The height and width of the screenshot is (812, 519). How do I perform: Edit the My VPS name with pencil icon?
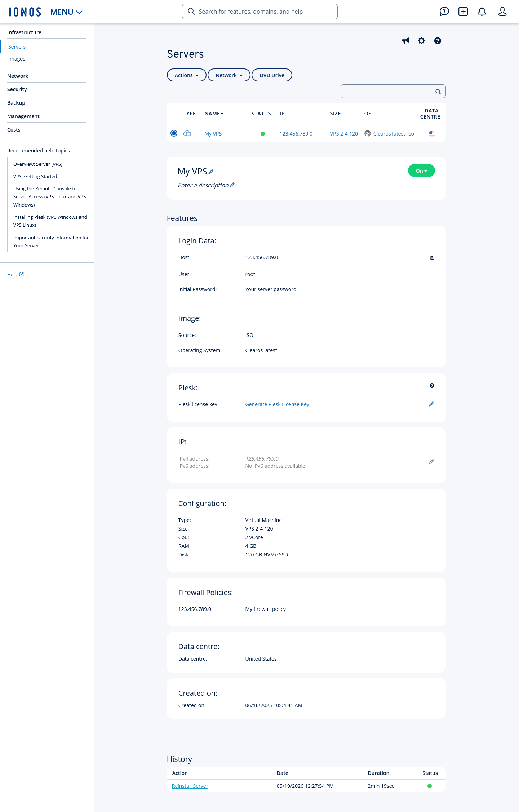(x=211, y=172)
